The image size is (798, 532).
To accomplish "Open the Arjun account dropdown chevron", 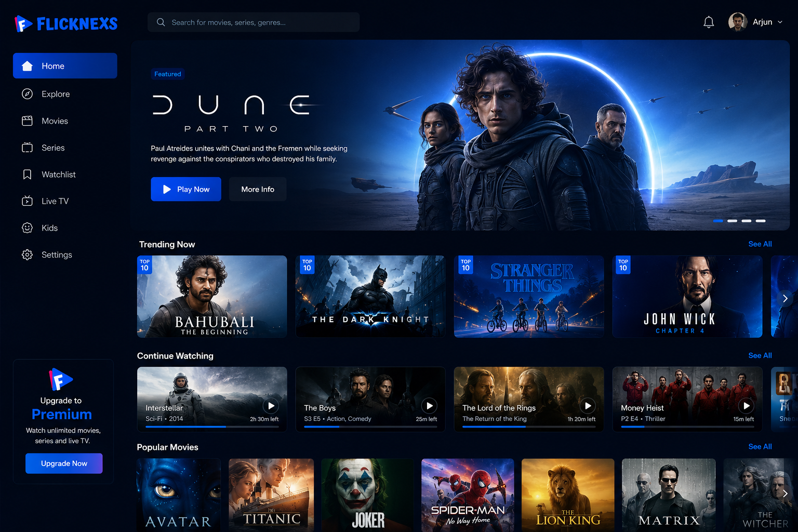I will (x=780, y=22).
